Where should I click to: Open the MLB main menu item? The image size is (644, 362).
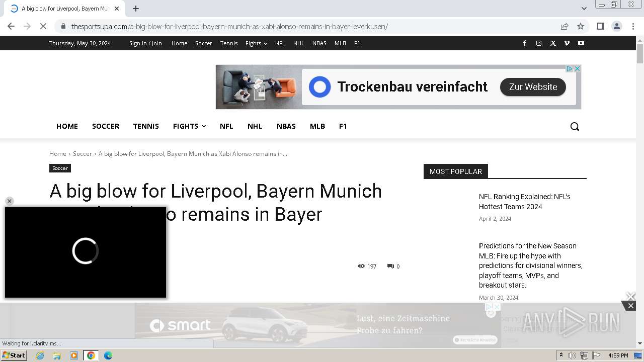pyautogui.click(x=317, y=126)
